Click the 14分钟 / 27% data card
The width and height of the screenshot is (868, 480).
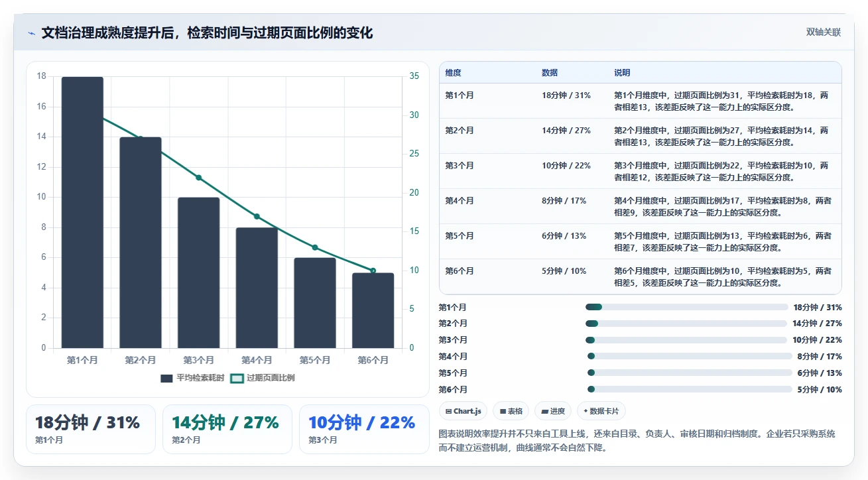click(x=227, y=429)
